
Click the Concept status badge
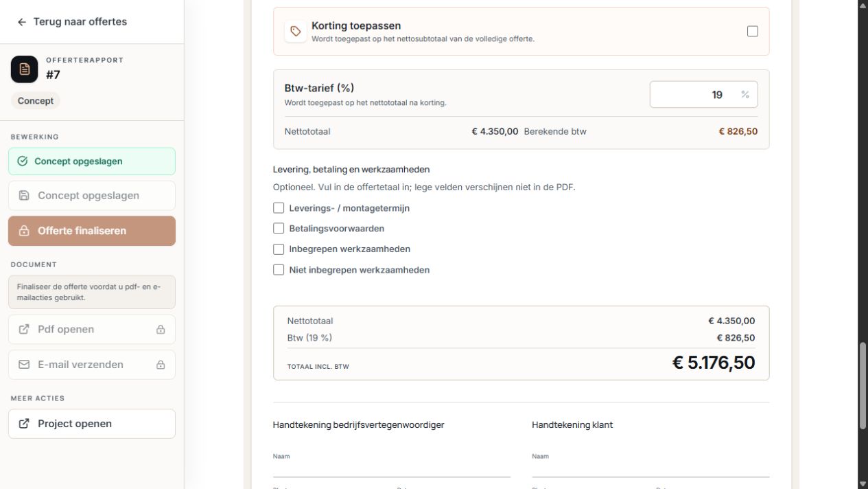[x=36, y=101]
